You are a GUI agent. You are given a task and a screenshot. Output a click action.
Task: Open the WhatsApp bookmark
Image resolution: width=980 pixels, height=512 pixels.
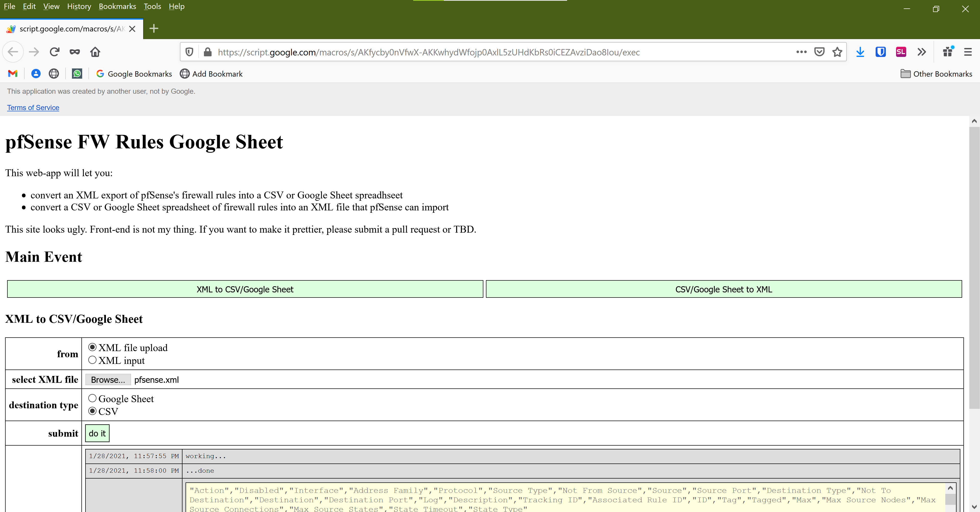pyautogui.click(x=77, y=74)
